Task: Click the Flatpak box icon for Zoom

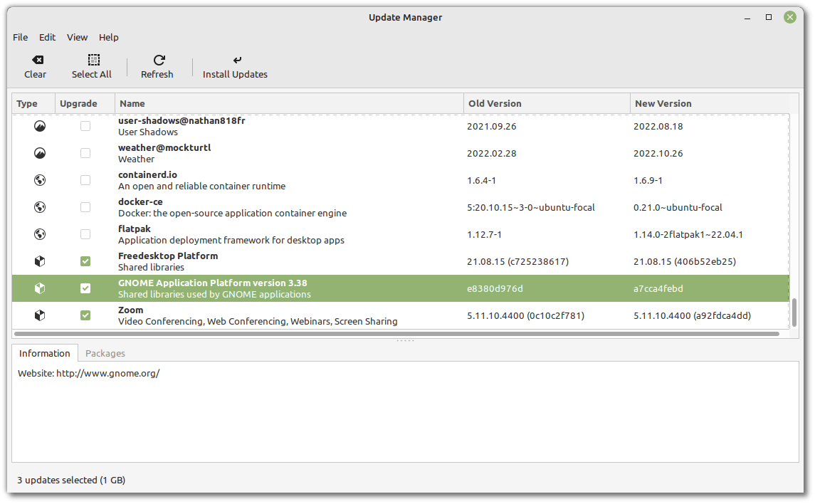Action: coord(40,315)
